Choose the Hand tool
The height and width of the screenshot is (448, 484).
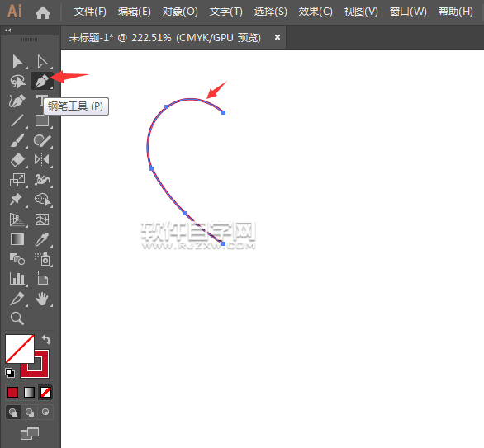pos(42,299)
